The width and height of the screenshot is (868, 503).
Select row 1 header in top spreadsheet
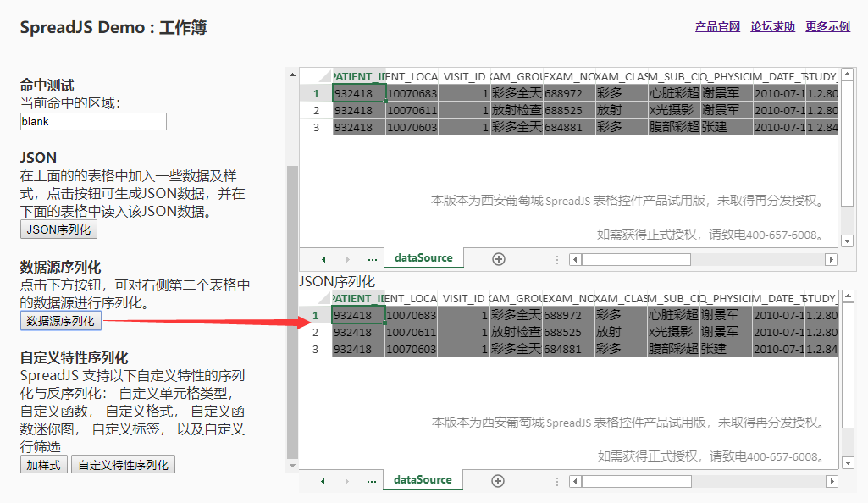click(316, 93)
